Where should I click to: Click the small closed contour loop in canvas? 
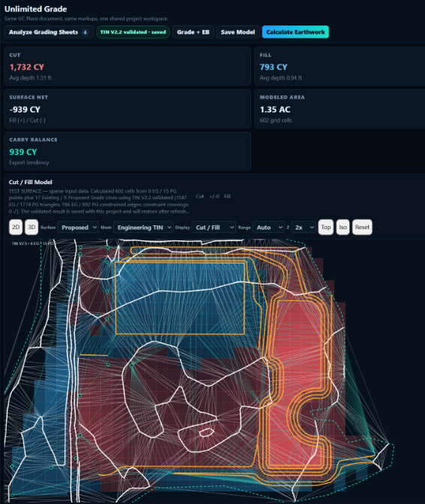coord(207,432)
